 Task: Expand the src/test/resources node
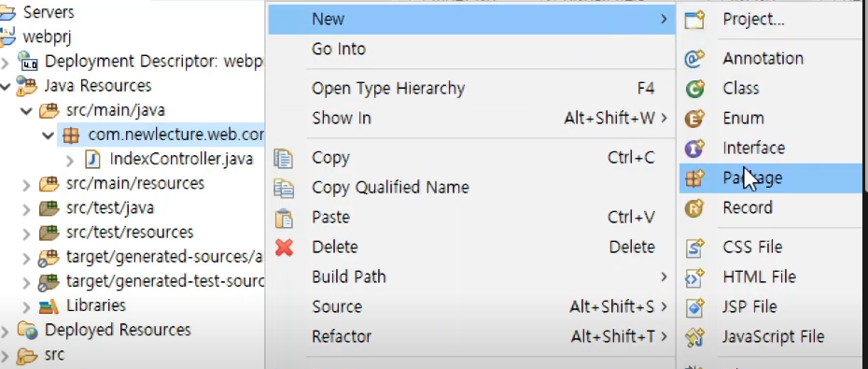26,234
